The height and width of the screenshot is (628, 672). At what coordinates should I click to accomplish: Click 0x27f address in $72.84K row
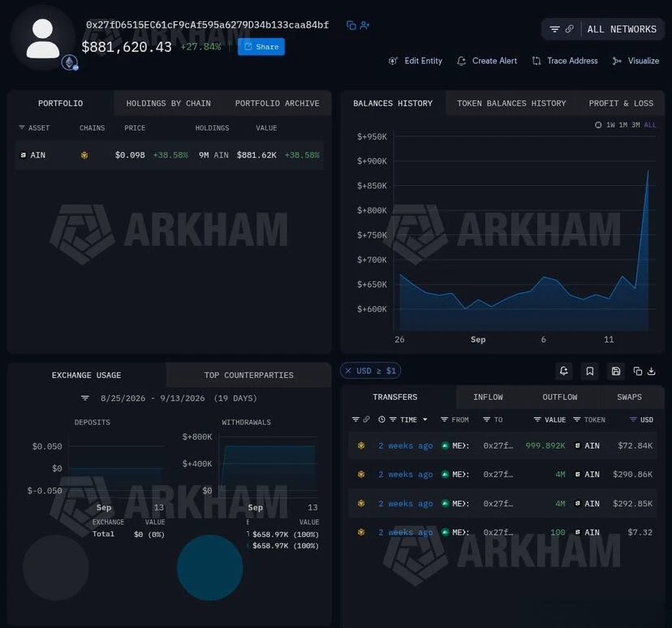point(498,445)
